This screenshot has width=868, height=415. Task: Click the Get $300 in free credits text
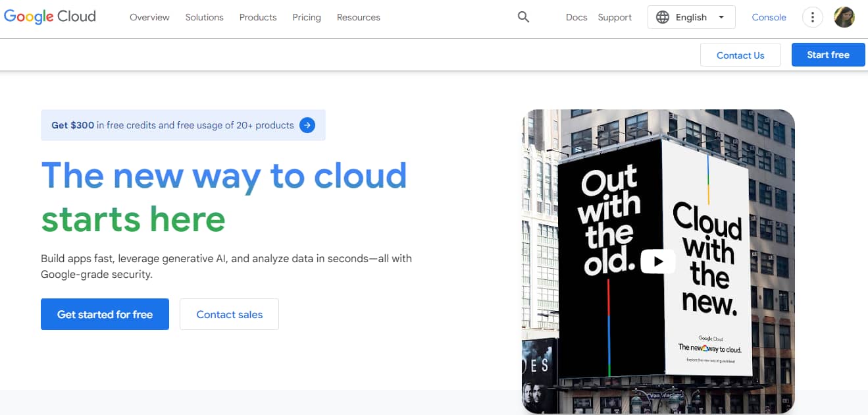point(172,125)
